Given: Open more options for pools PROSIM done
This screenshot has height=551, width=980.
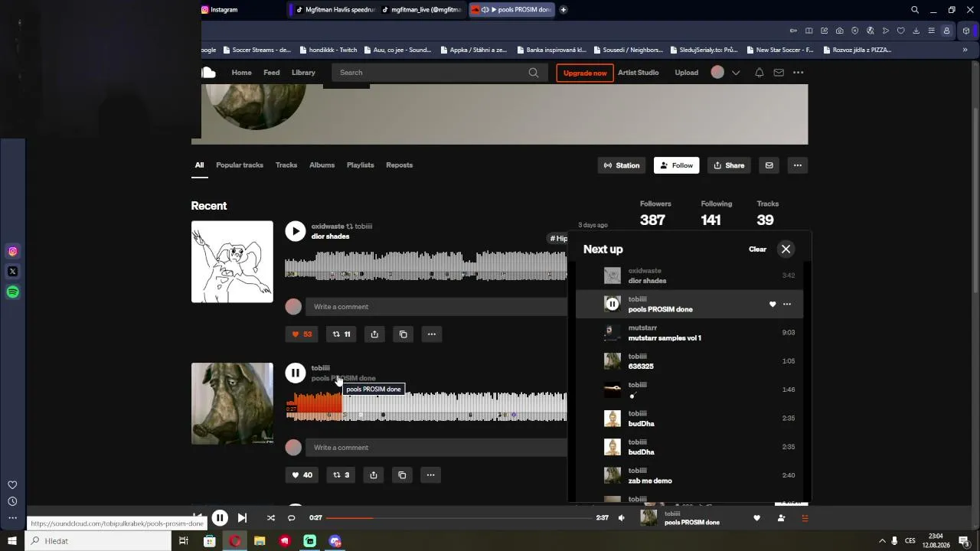Looking at the screenshot, I should (430, 475).
